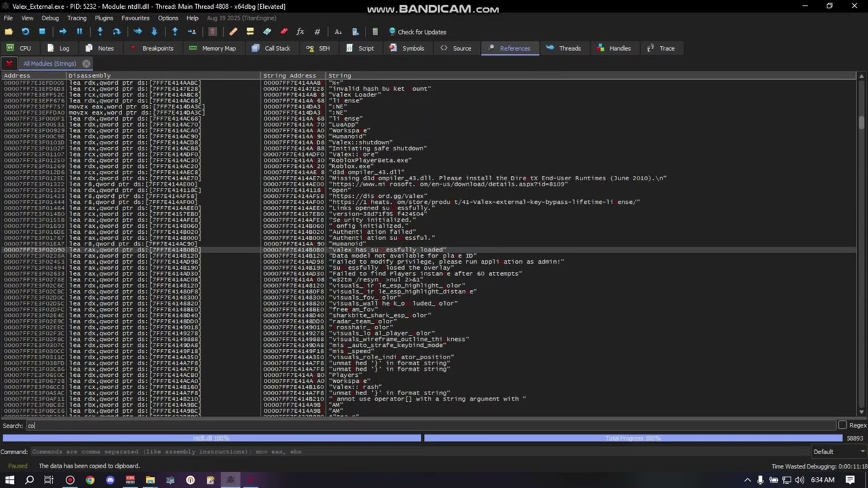The image size is (868, 488).
Task: Click Check for Updates
Action: coord(417,32)
